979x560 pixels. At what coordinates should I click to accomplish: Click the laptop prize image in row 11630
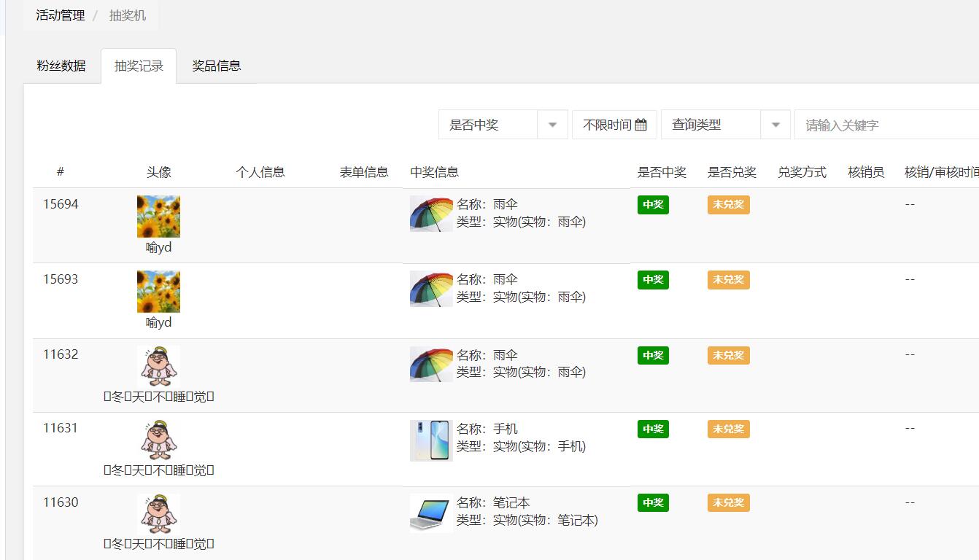430,511
